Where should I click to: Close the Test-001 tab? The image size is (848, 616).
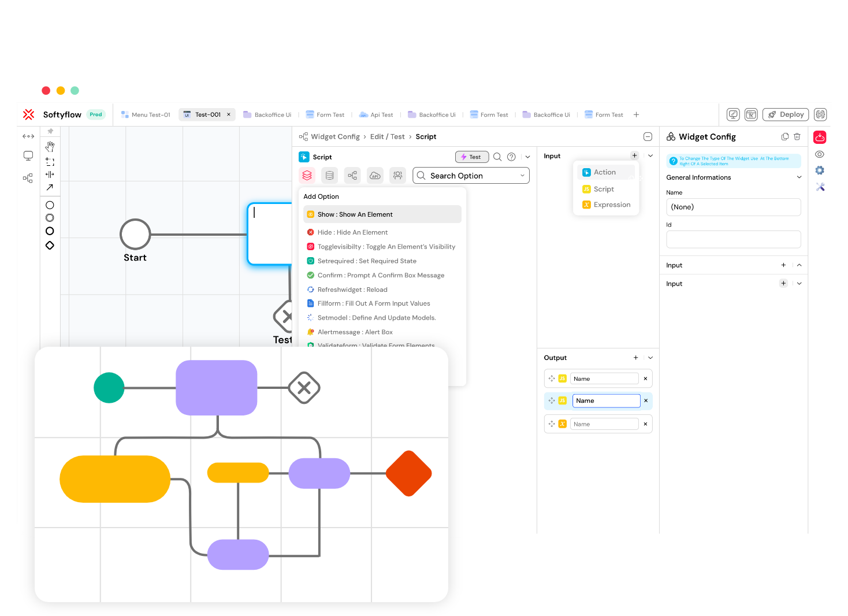click(x=229, y=114)
